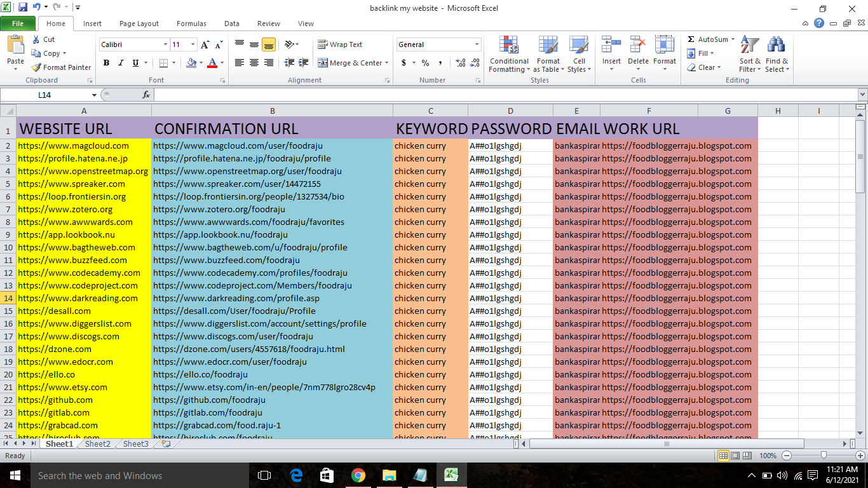
Task: Click the zoom slider in the status bar
Action: coord(824,456)
